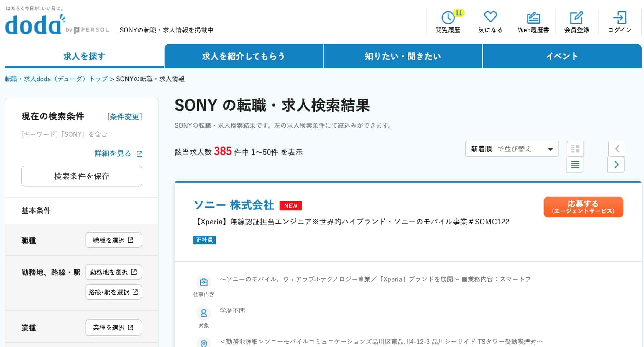Click the 基本条件 section heading

[x=36, y=211]
